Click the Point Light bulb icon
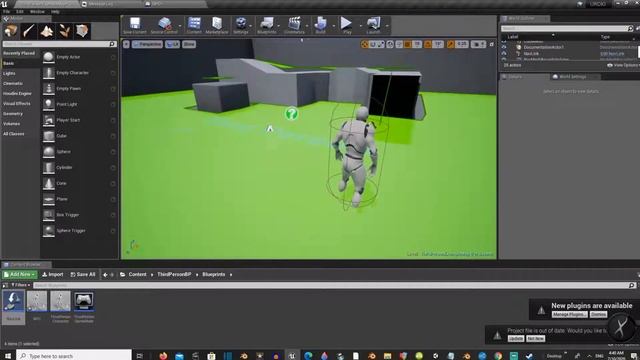The image size is (640, 360). point(49,104)
